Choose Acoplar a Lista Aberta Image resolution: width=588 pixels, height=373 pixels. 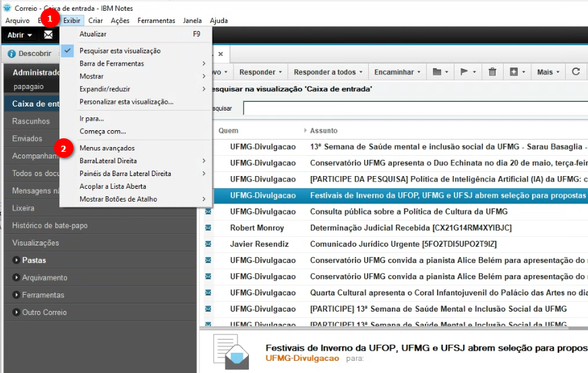tap(136, 186)
